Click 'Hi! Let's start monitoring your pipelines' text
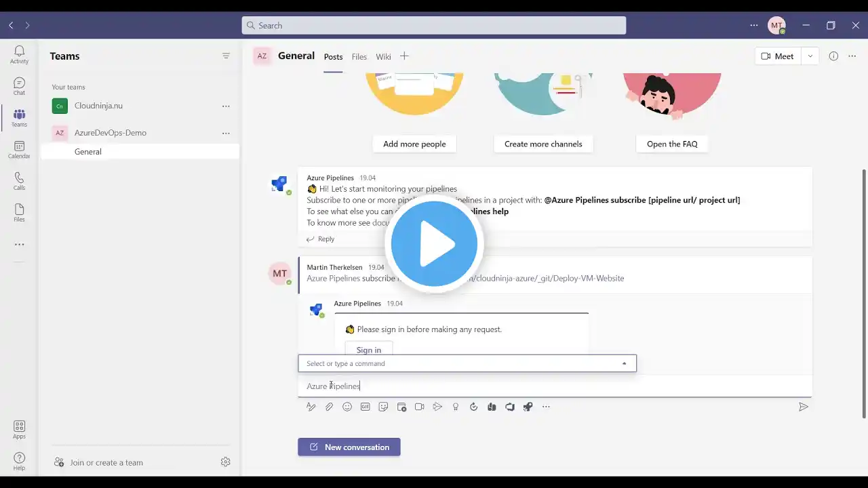This screenshot has width=868, height=488. coord(388,189)
